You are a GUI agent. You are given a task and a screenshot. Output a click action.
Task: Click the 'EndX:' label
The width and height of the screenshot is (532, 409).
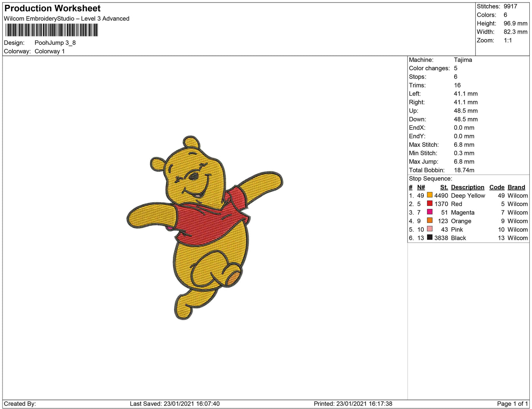[x=417, y=127]
